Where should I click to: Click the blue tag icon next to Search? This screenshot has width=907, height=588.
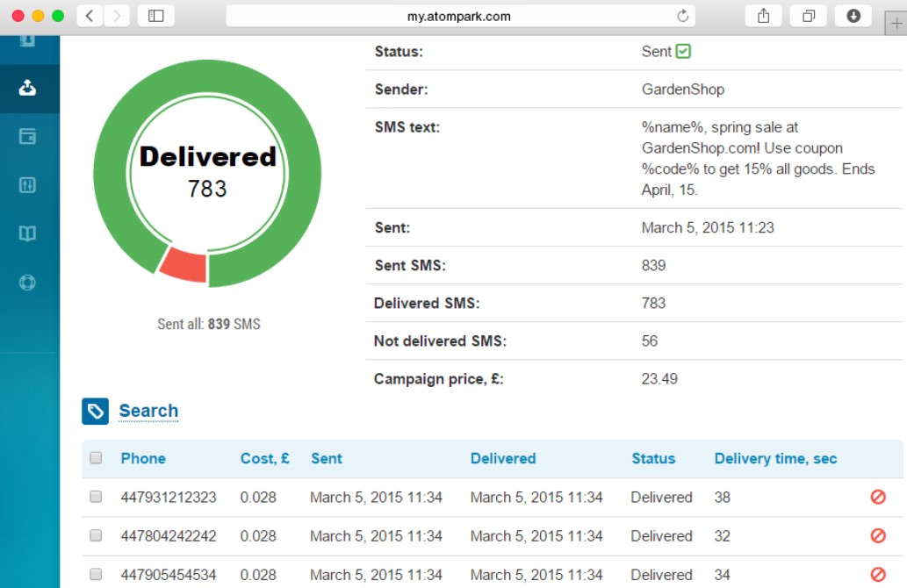point(95,411)
